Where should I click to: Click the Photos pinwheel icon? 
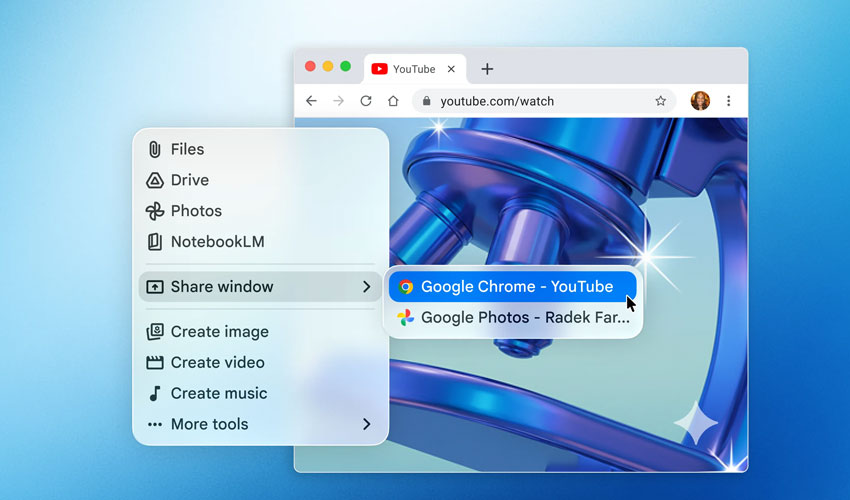(154, 211)
